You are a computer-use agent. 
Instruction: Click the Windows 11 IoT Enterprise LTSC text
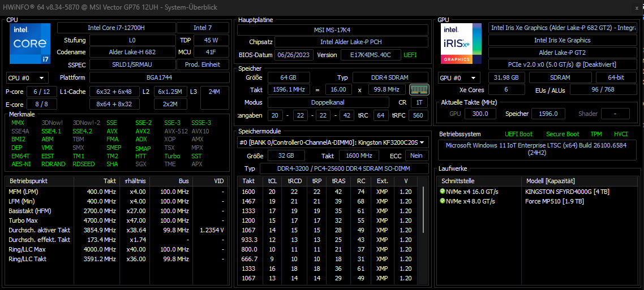(536, 149)
